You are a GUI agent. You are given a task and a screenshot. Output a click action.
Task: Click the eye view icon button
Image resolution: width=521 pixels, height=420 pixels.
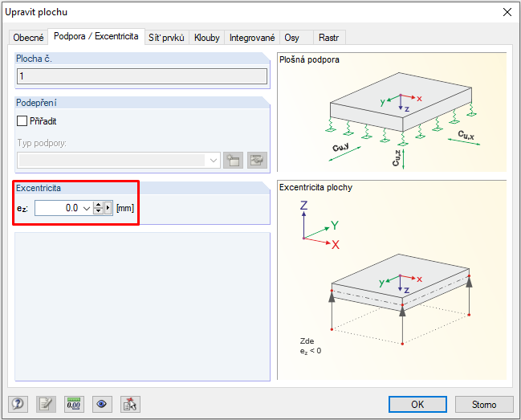pyautogui.click(x=102, y=404)
